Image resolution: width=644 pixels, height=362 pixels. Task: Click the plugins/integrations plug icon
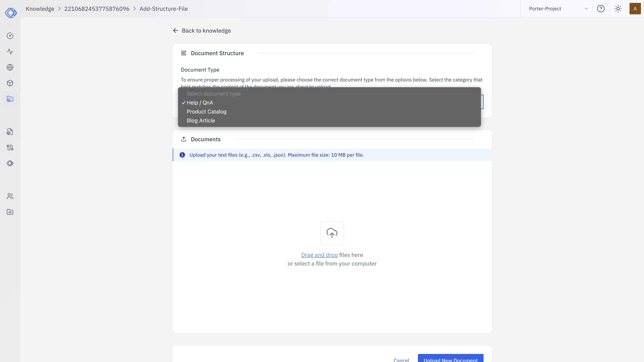pos(10,147)
